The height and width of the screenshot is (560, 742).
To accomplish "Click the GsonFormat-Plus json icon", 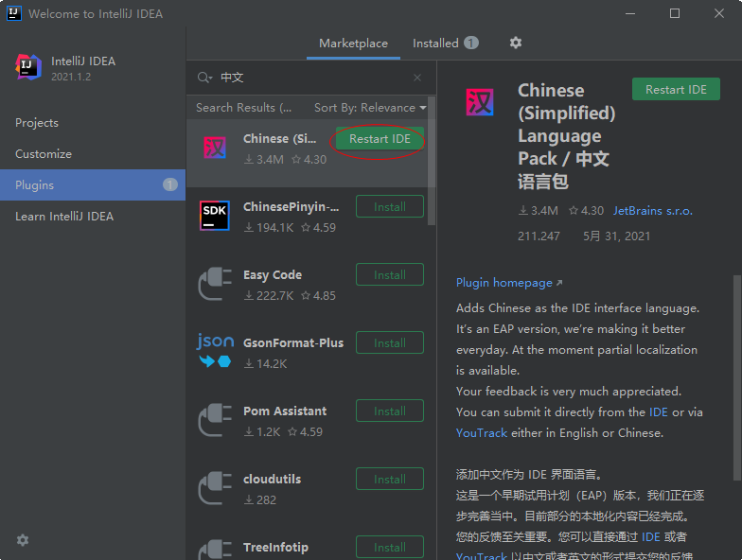I will click(215, 351).
